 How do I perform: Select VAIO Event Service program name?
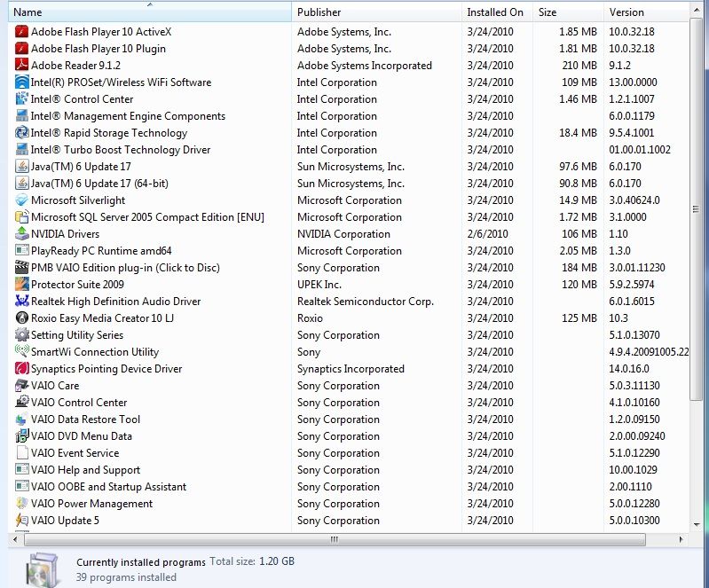point(75,453)
